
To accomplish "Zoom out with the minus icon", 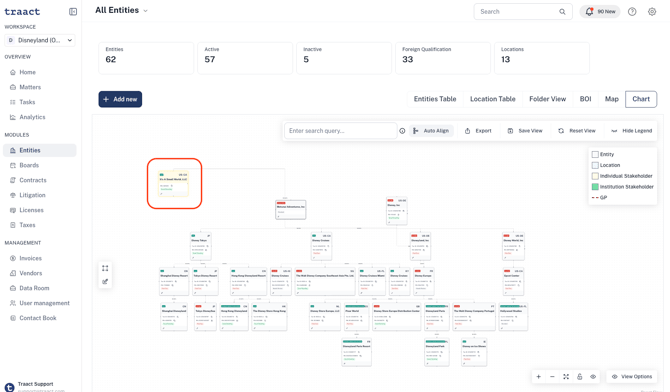I will pyautogui.click(x=552, y=377).
